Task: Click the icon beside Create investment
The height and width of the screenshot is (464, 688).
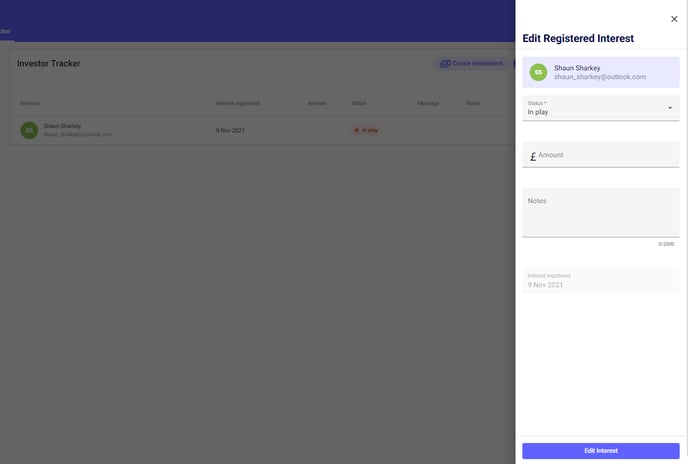Action: point(445,63)
